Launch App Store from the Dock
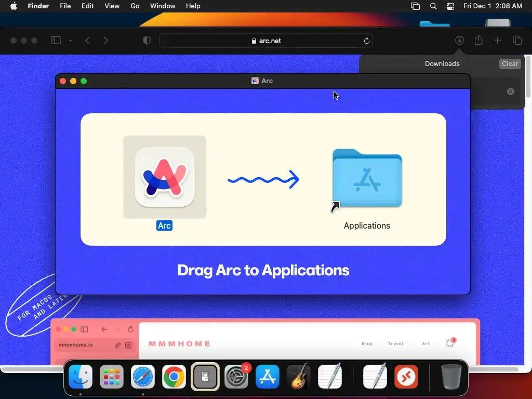This screenshot has width=532, height=399. [x=268, y=377]
